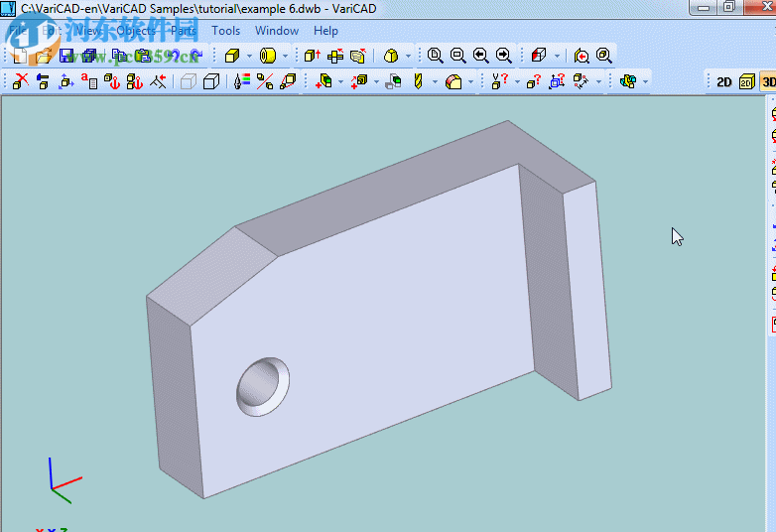Expand the cylinder solid dropdown arrow
Screen dimensions: 776x532
[285, 56]
